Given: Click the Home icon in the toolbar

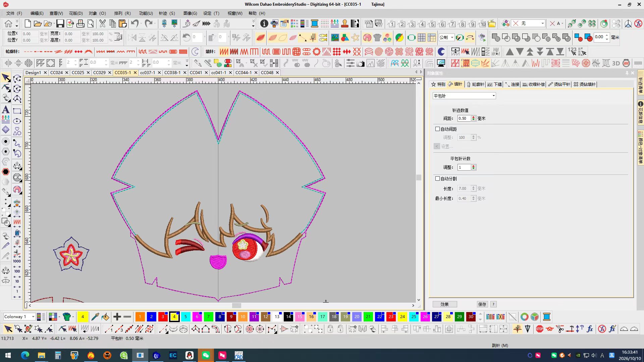Looking at the screenshot, I should [8, 23].
